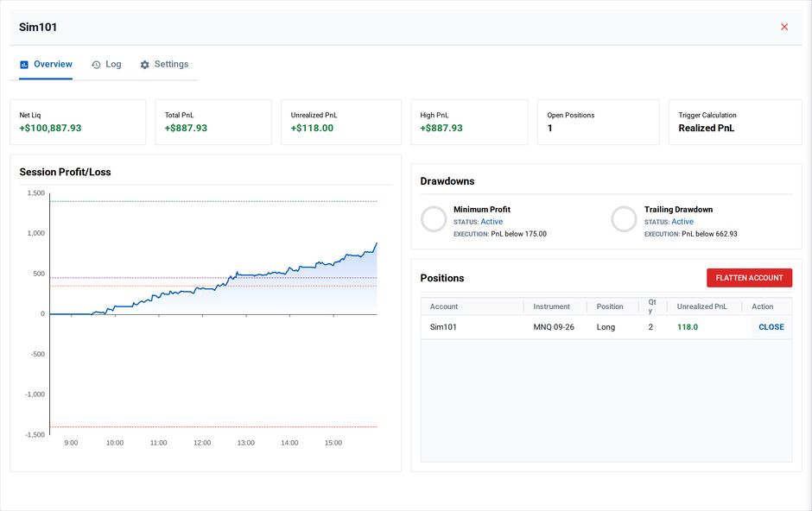Image resolution: width=812 pixels, height=511 pixels.
Task: Click the Flatten Account button
Action: 749,278
